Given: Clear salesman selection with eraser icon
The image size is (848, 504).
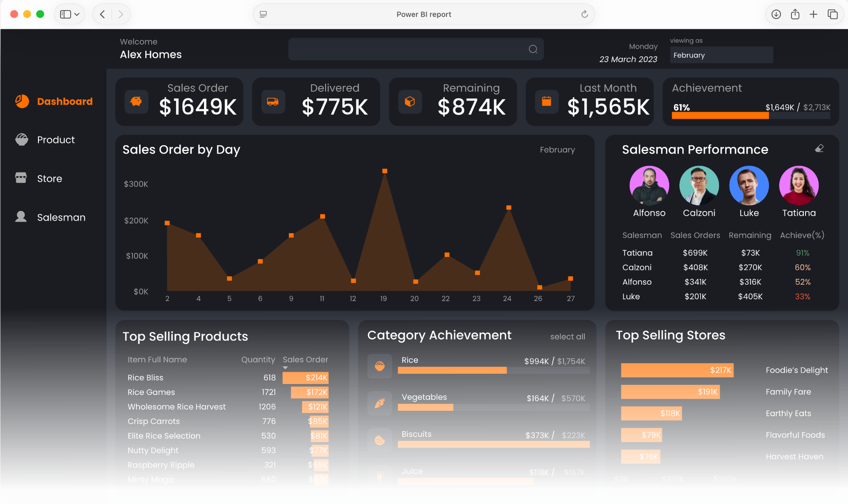Looking at the screenshot, I should 819,149.
